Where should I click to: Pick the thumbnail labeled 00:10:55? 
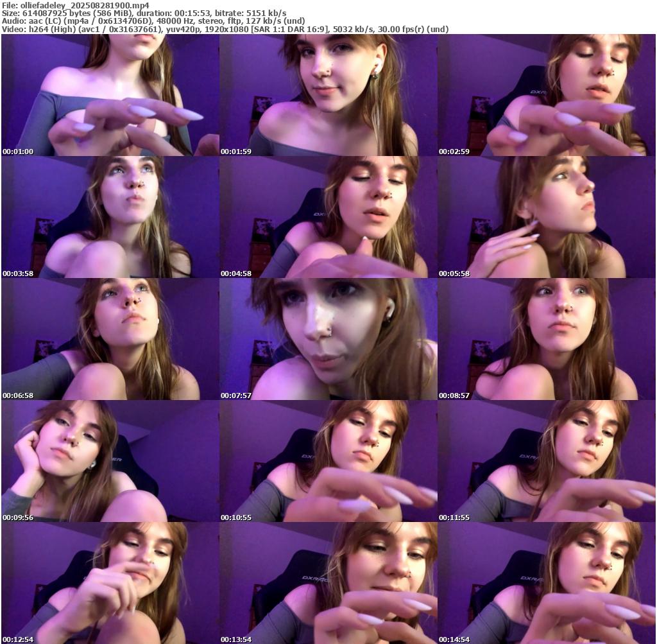[x=328, y=461]
